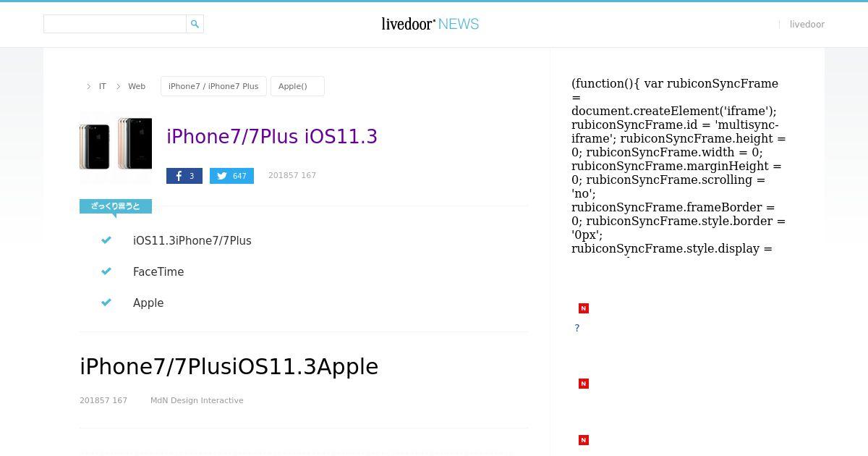Click the IT breadcrumb chevron arrow

coord(89,86)
